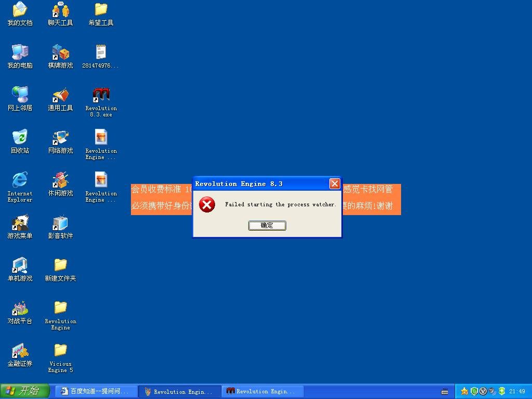The width and height of the screenshot is (532, 399).
Task: Switch to 百度知道 taskbar window
Action: (96, 391)
